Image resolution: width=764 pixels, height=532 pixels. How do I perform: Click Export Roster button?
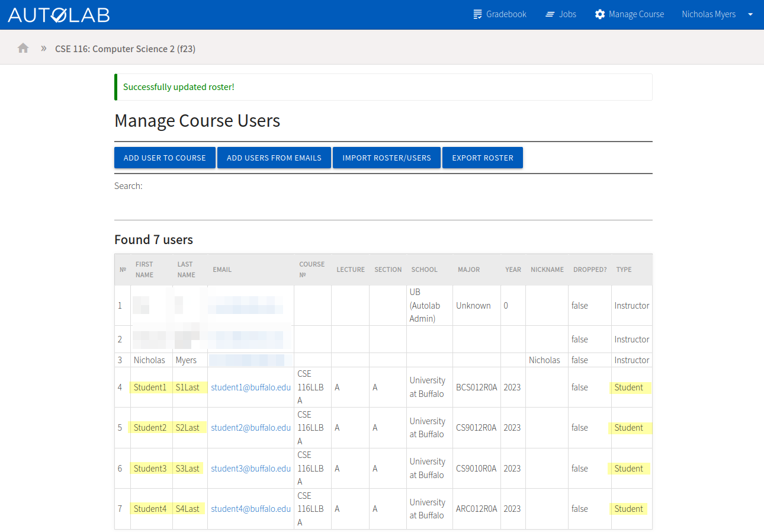pos(483,158)
